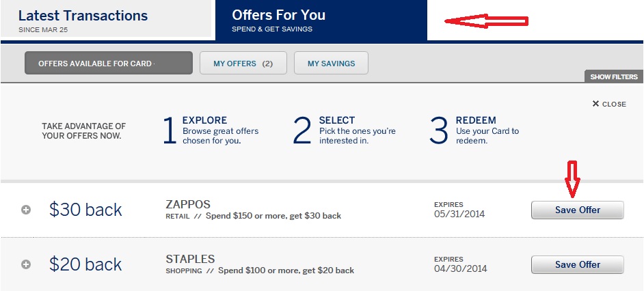Open My Offers (2) list
The width and height of the screenshot is (644, 291).
coord(243,63)
